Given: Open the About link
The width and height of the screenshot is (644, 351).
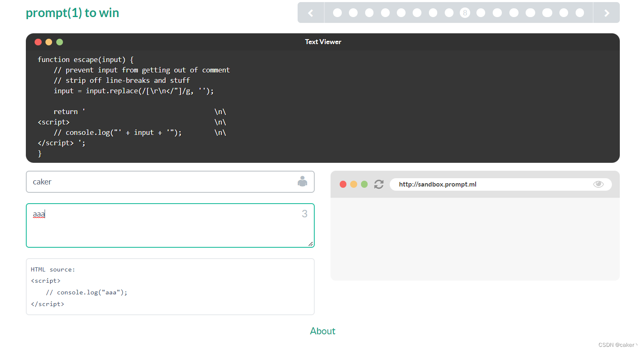Looking at the screenshot, I should click(x=323, y=331).
